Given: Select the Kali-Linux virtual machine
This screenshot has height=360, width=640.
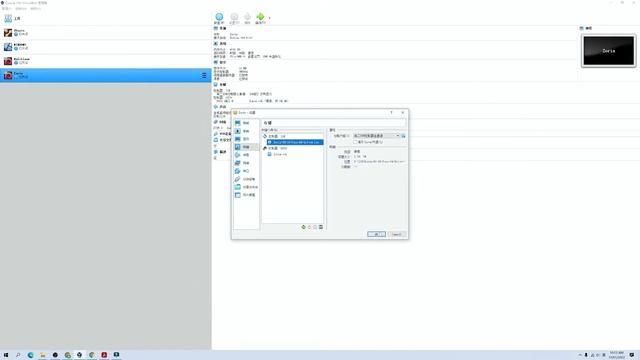Looking at the screenshot, I should [x=105, y=61].
